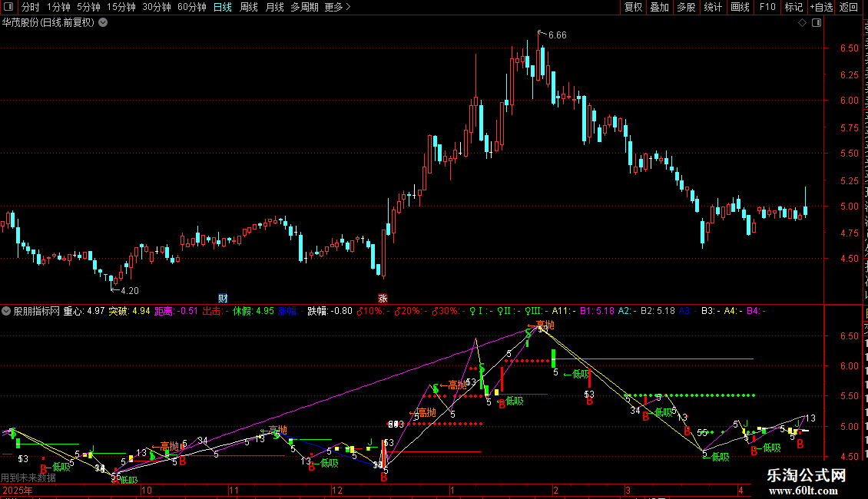868x499 pixels.
Task: Click the 重心: 4.97 indicator value
Action: [x=84, y=311]
